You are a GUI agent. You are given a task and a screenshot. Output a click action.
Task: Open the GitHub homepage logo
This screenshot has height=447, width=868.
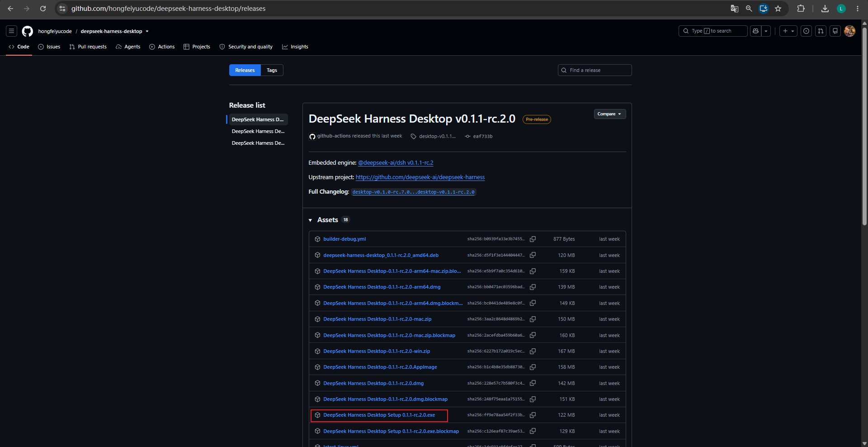(x=28, y=31)
